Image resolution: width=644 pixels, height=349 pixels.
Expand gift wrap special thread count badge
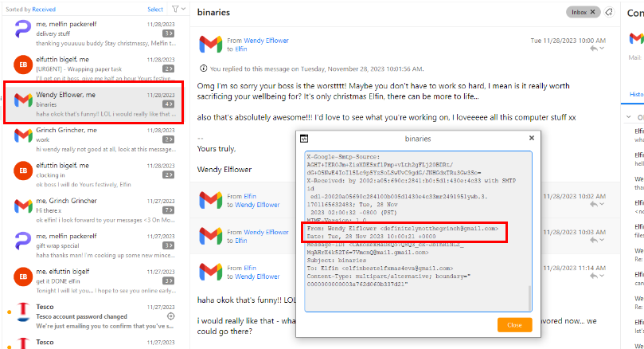(168, 245)
